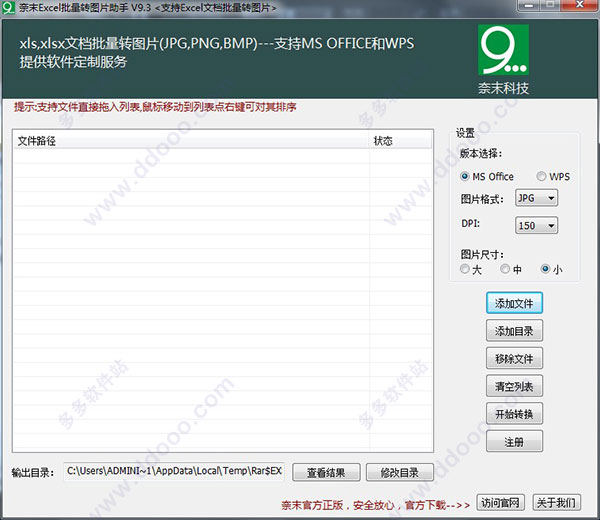This screenshot has width=600, height=520.
Task: Click the 奈末官方正版 red download text
Action: (x=375, y=505)
